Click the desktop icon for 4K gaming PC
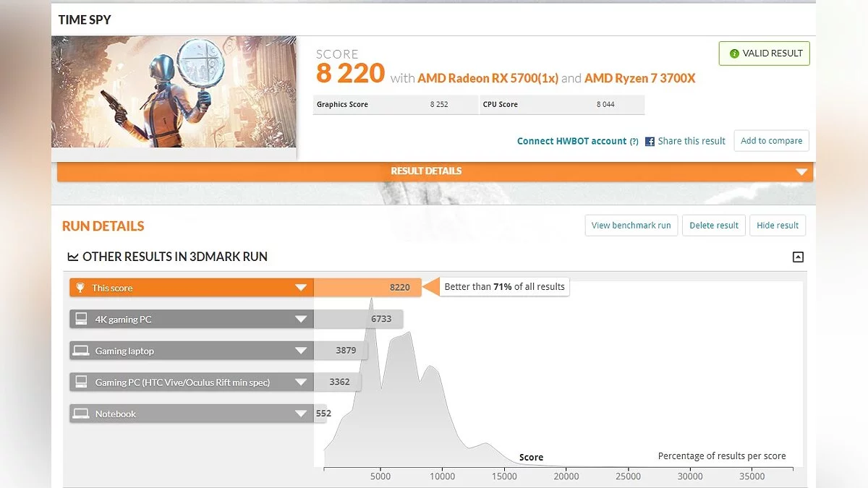The height and width of the screenshot is (488, 868). 81,319
